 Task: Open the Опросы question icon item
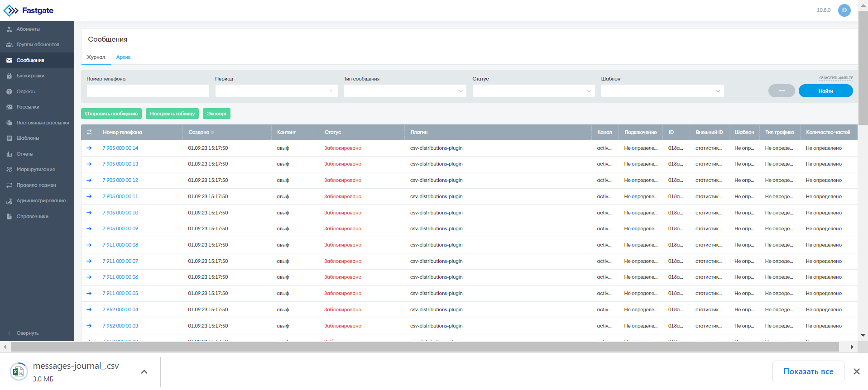(x=9, y=91)
